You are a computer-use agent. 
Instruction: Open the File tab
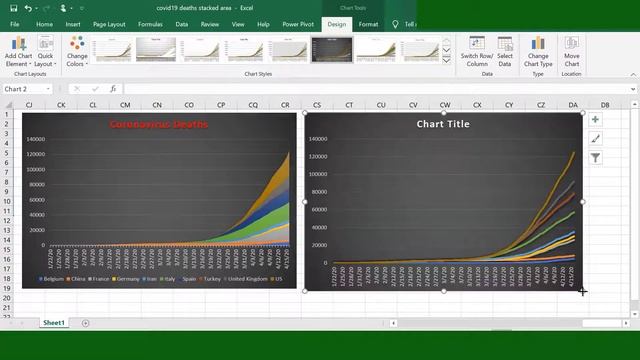(15, 24)
